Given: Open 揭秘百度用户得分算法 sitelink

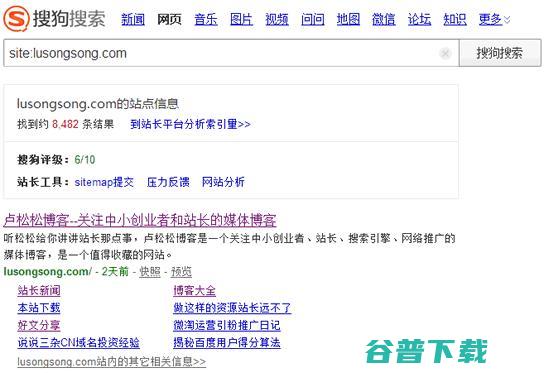Looking at the screenshot, I should point(227,343).
